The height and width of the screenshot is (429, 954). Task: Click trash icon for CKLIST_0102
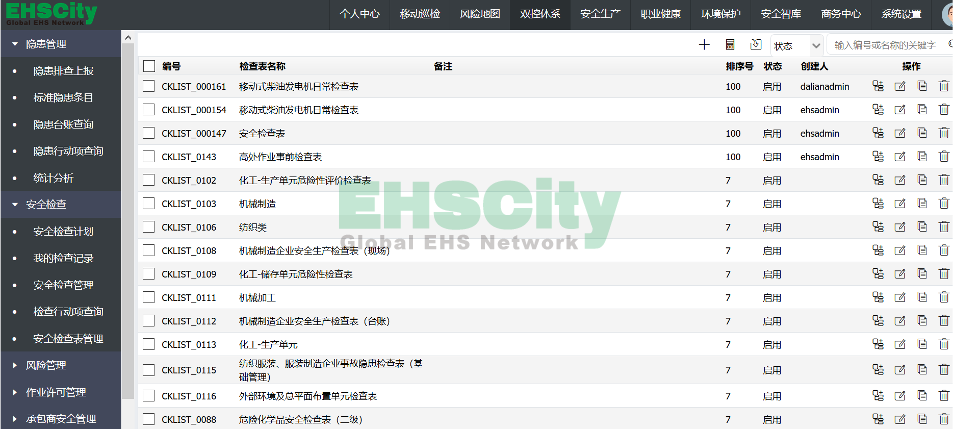(x=944, y=180)
